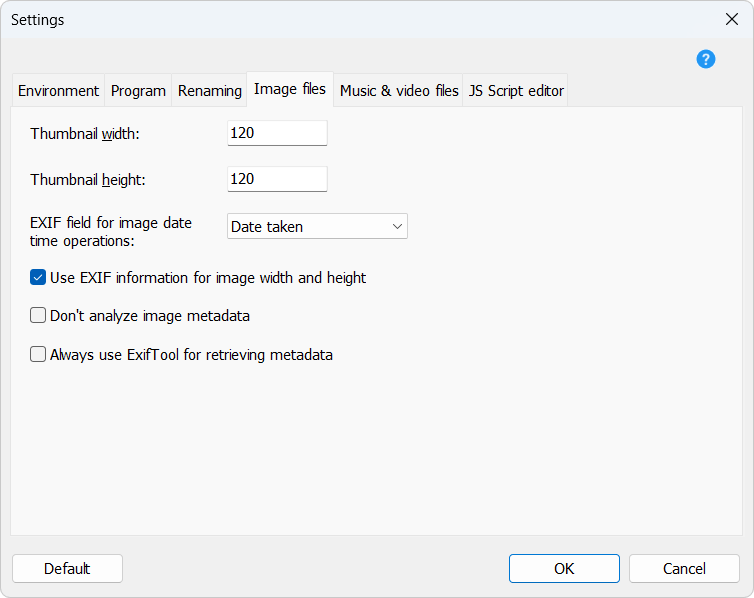
Task: Focus the Thumbnail height input field
Action: tap(277, 179)
